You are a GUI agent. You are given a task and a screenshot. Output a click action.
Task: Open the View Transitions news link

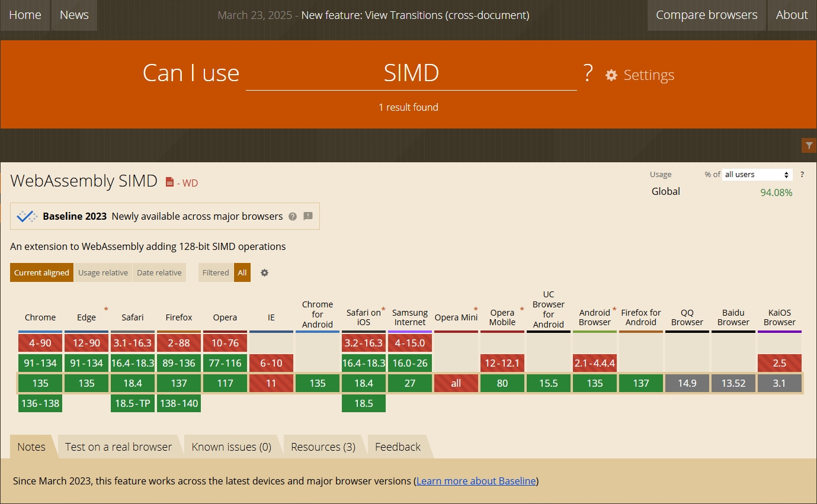415,15
